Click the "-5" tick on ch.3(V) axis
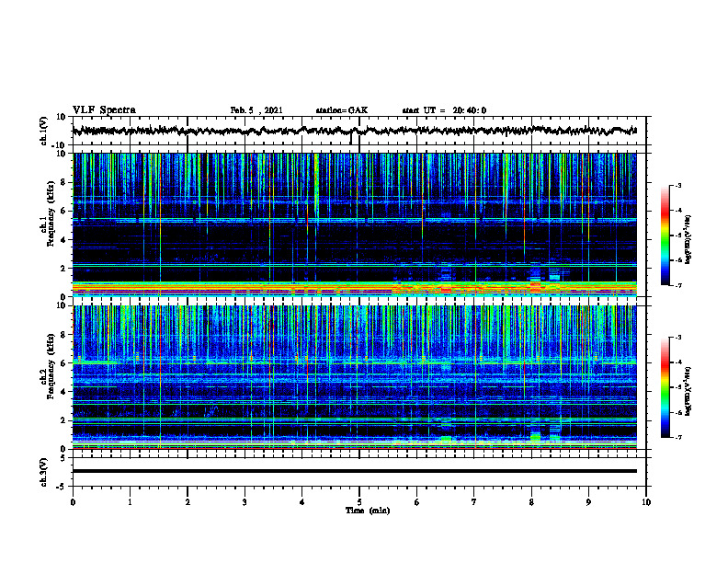Viewport: 728px width, 563px height. pyautogui.click(x=62, y=487)
